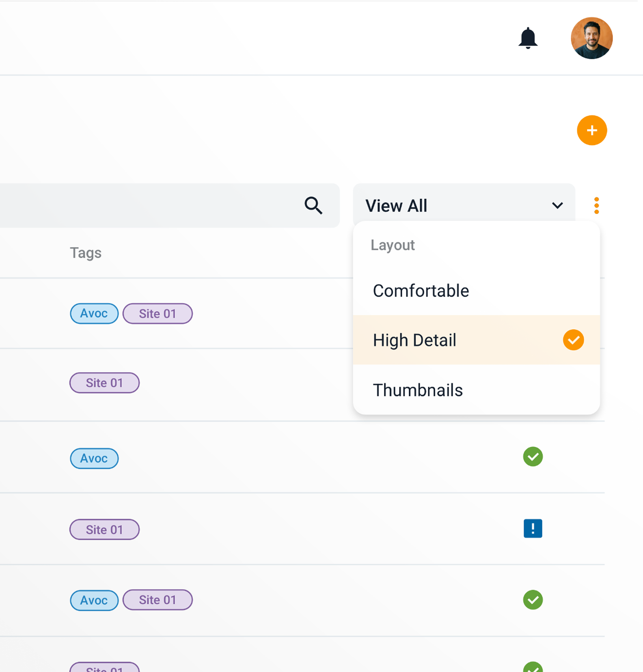Click the orange three-dot options icon
This screenshot has height=672, width=643.
(596, 205)
